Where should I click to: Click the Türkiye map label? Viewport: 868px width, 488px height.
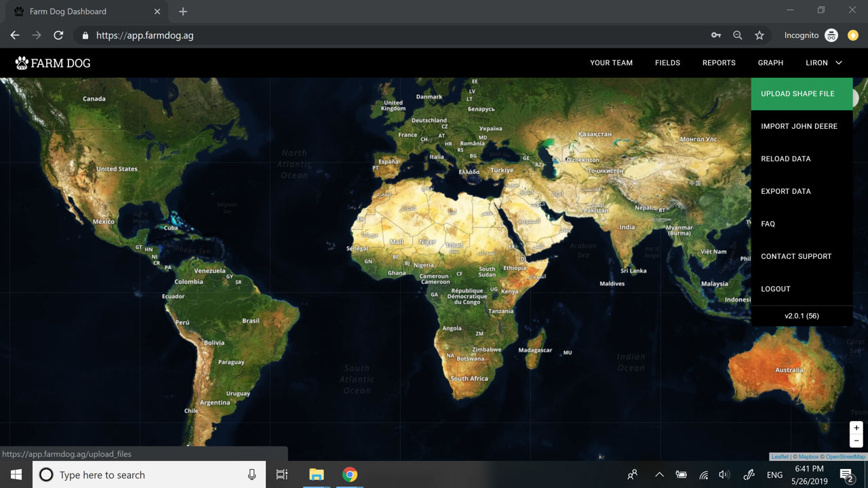pyautogui.click(x=502, y=170)
